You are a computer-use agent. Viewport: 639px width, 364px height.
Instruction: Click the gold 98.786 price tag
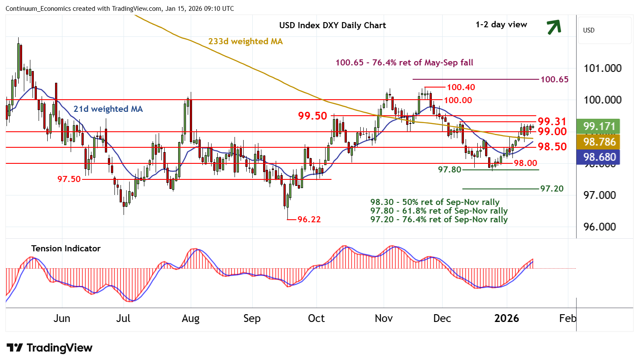[x=599, y=142]
